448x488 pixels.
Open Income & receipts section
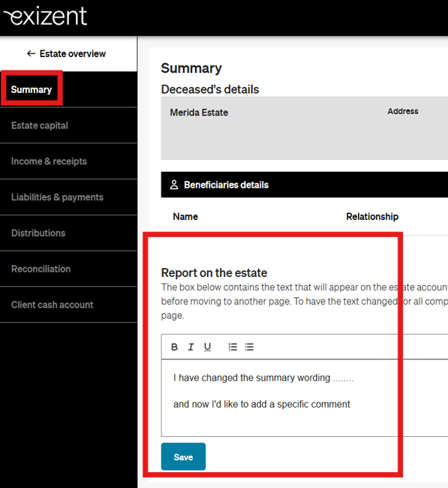pyautogui.click(x=49, y=161)
